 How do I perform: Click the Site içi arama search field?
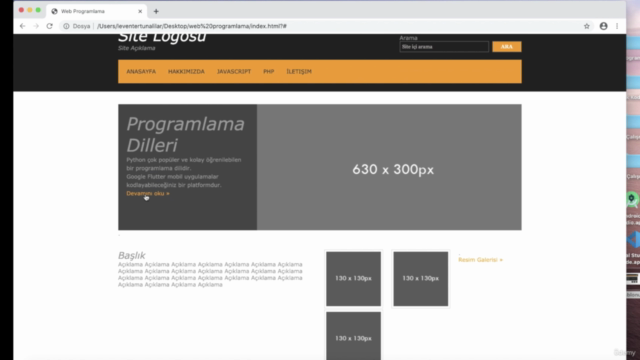tap(444, 47)
